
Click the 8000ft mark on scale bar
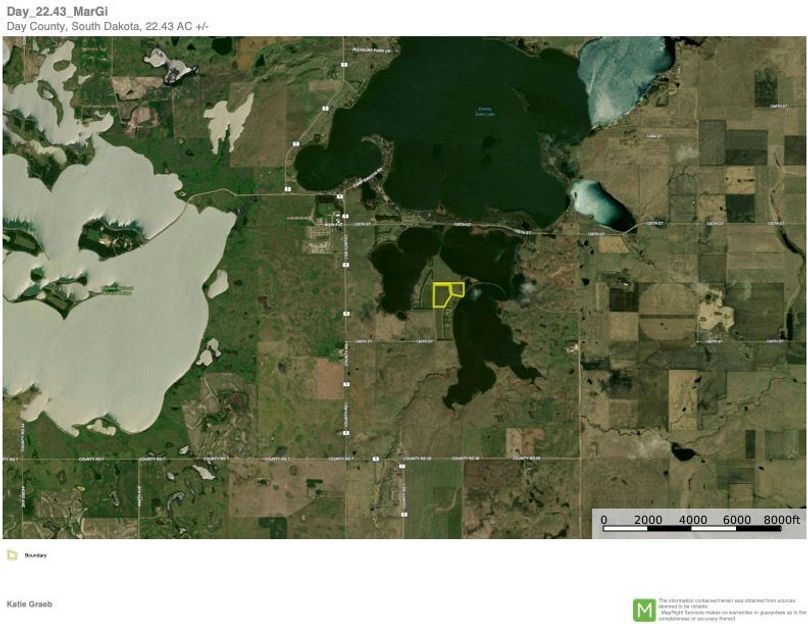(x=782, y=520)
